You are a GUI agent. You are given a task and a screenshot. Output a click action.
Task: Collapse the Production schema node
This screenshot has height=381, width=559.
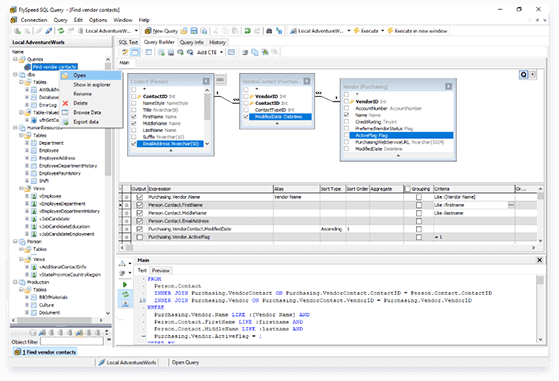point(15,282)
